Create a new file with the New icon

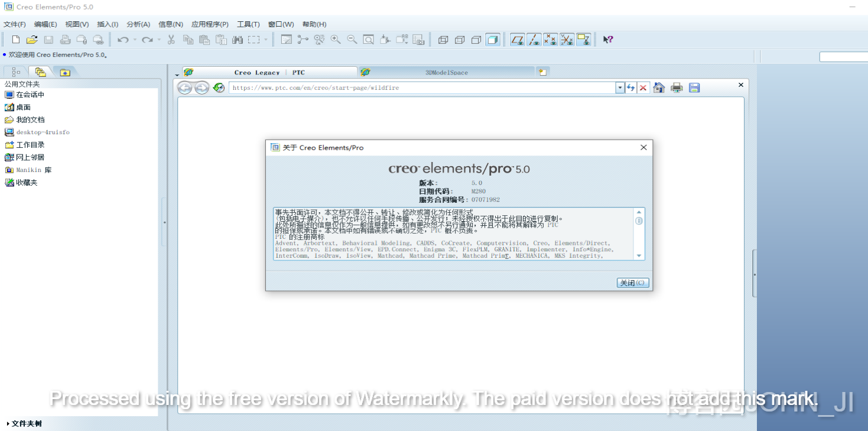pos(16,40)
